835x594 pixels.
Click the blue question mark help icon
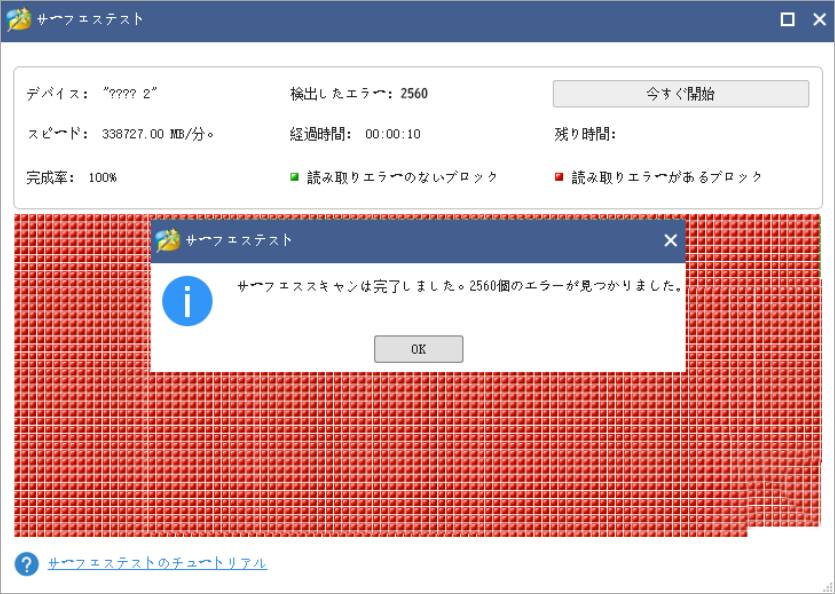click(27, 564)
